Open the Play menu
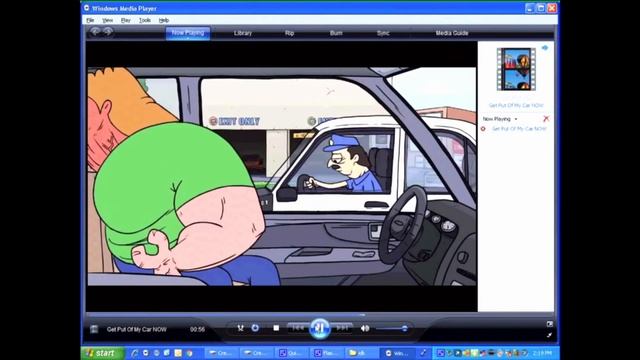 click(126, 20)
